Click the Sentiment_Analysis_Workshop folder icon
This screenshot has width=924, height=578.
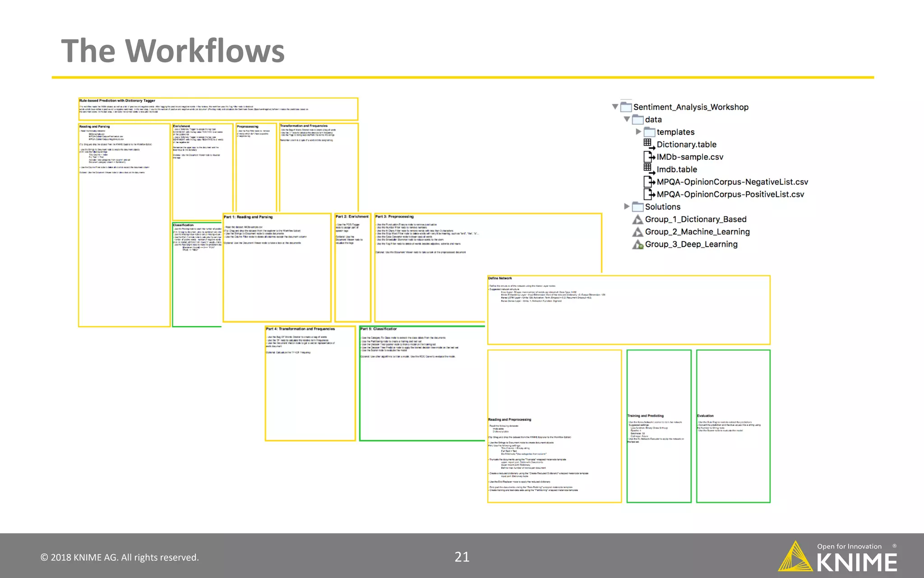pos(626,107)
